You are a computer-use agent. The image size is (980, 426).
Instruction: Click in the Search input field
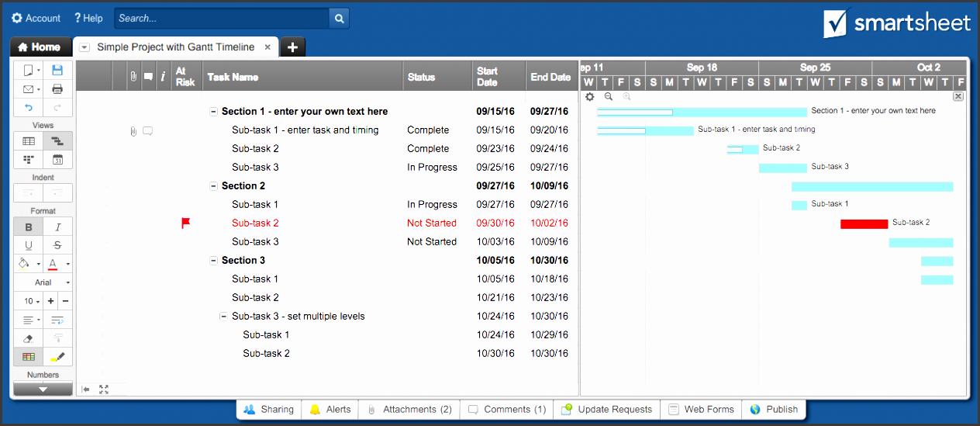point(222,18)
